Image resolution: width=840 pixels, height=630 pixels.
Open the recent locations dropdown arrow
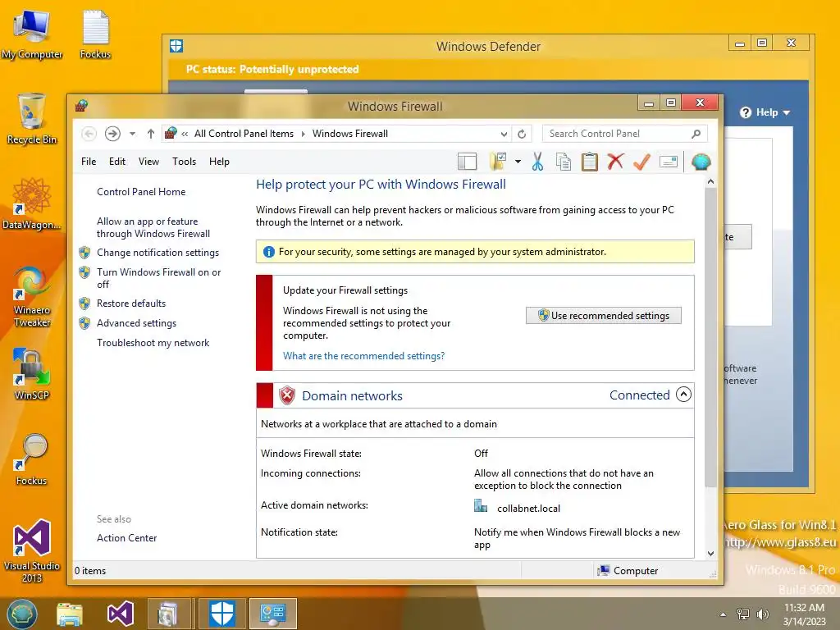[x=132, y=134]
